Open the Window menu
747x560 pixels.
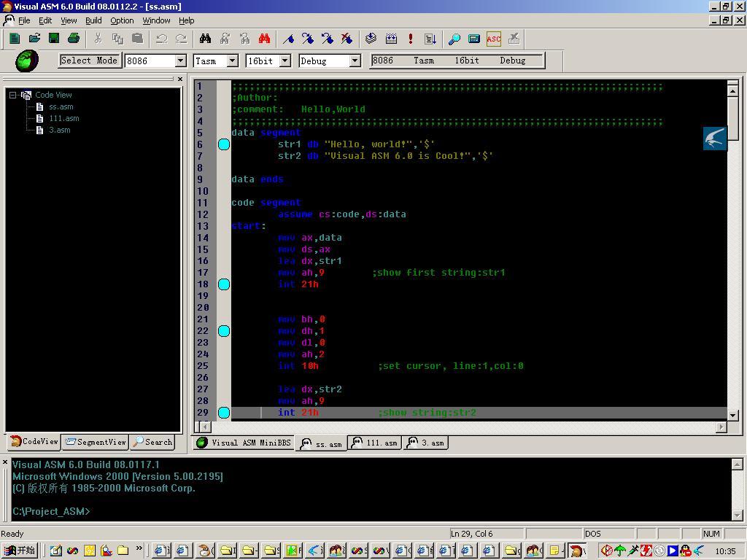(x=156, y=20)
